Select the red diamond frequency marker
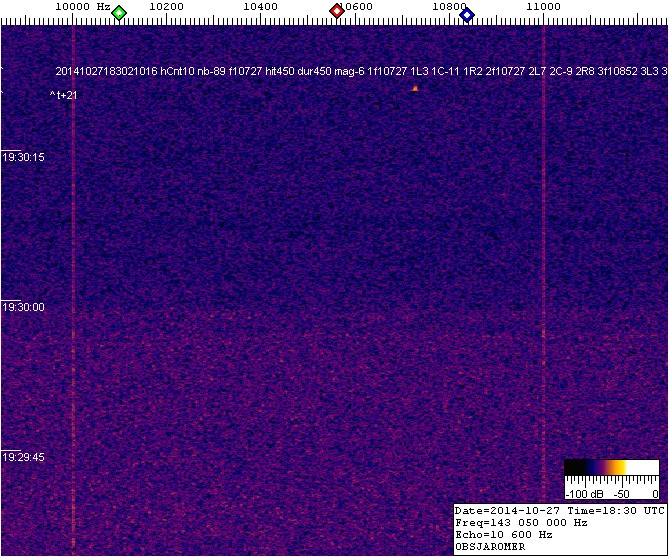Screen dimensions: 669x557 (x=337, y=12)
